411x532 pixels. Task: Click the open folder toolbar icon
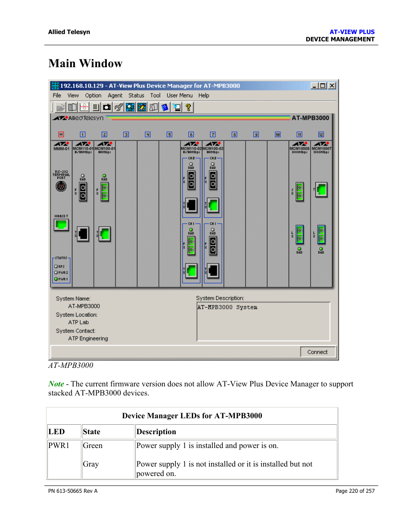(61, 107)
